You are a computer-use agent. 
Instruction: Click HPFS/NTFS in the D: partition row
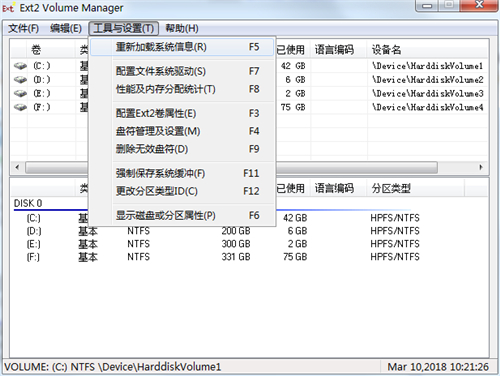click(x=395, y=231)
